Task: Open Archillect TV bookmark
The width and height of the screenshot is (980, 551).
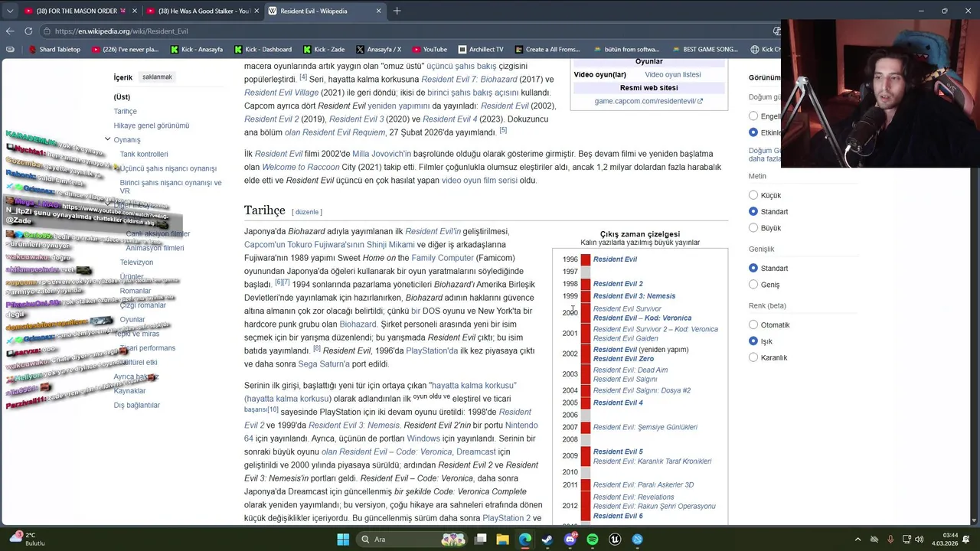Action: click(481, 49)
